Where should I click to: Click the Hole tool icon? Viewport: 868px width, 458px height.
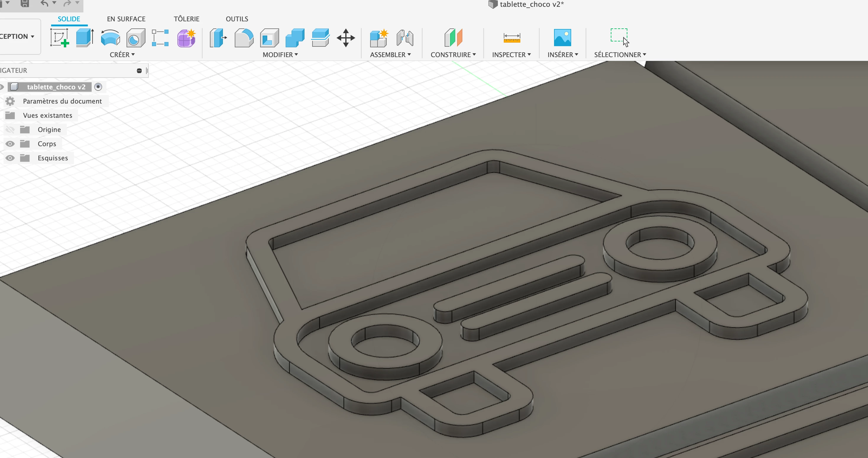tap(135, 38)
